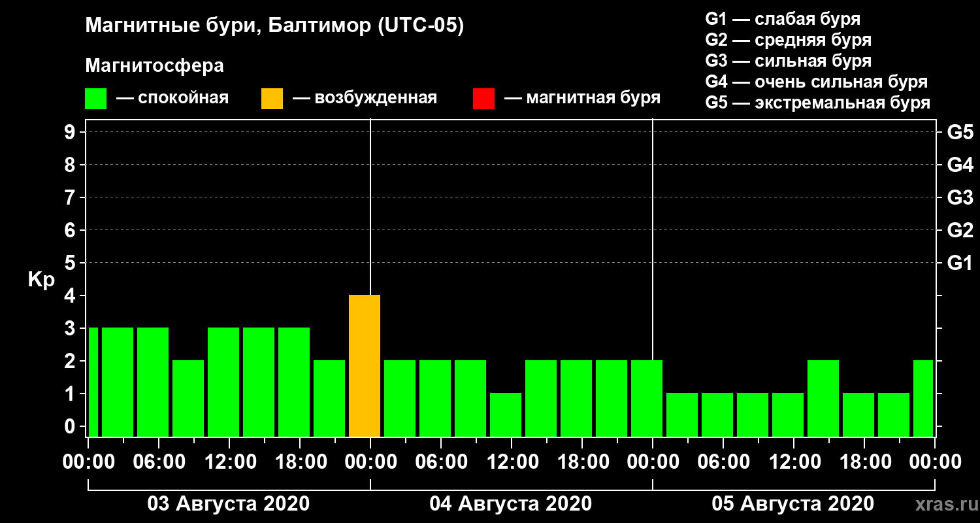
Task: Click 'G3 — сильная буря' legend line
Action: click(788, 61)
